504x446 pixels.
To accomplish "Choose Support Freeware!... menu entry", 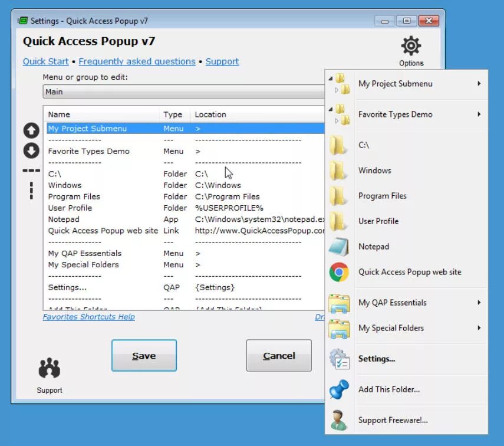I will point(407,420).
